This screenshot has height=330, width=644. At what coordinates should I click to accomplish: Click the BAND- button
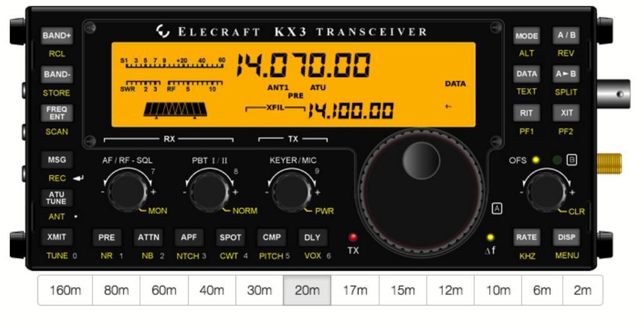click(x=57, y=74)
